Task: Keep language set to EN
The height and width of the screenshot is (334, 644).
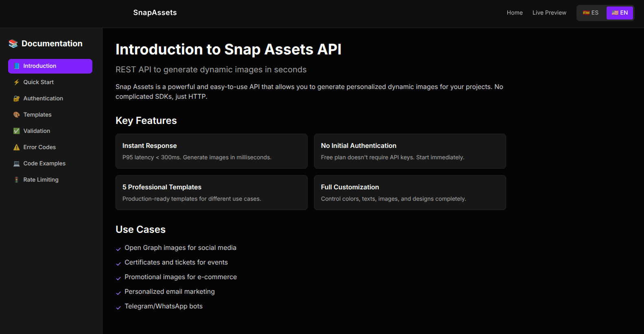Action: point(620,13)
